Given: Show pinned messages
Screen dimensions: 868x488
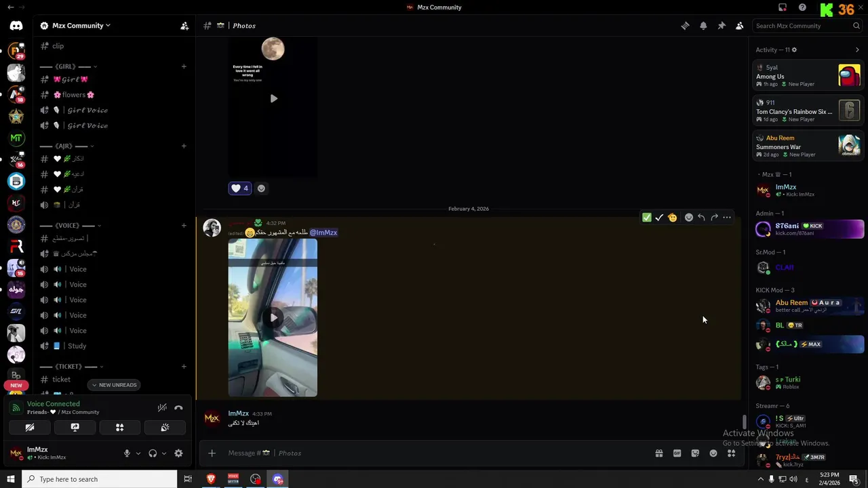Looking at the screenshot, I should click(722, 26).
